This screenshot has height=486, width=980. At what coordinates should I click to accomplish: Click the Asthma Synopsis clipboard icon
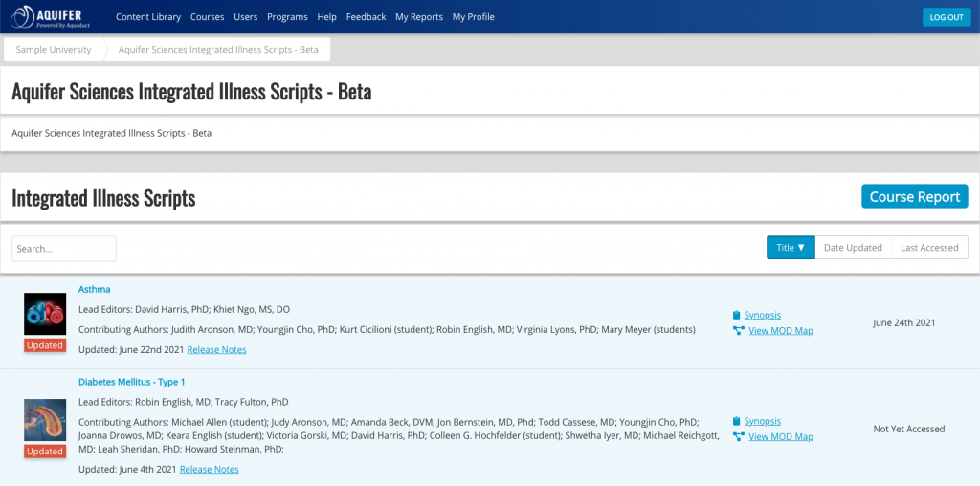736,315
